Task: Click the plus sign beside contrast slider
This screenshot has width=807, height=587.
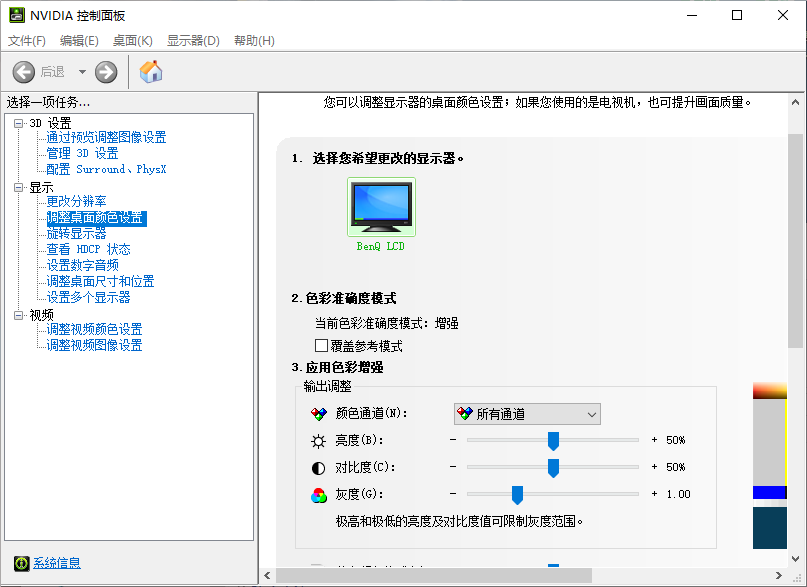Action: pos(654,467)
